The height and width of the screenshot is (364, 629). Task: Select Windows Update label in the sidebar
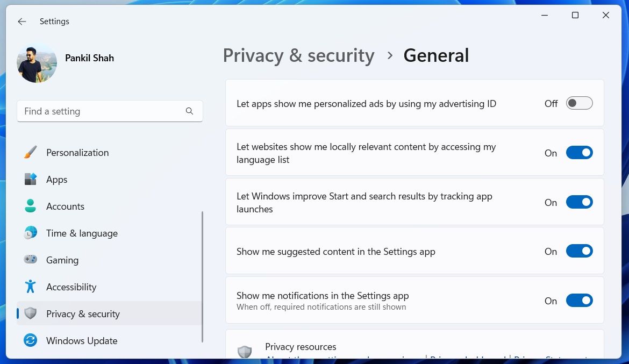tap(82, 341)
